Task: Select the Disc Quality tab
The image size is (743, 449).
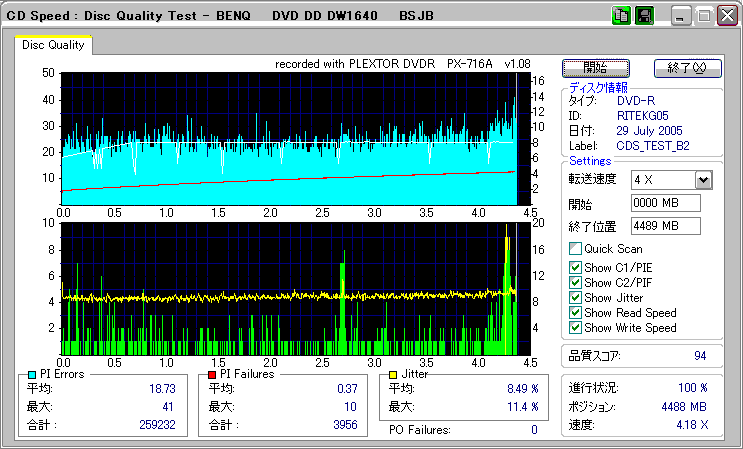Action: tap(54, 45)
